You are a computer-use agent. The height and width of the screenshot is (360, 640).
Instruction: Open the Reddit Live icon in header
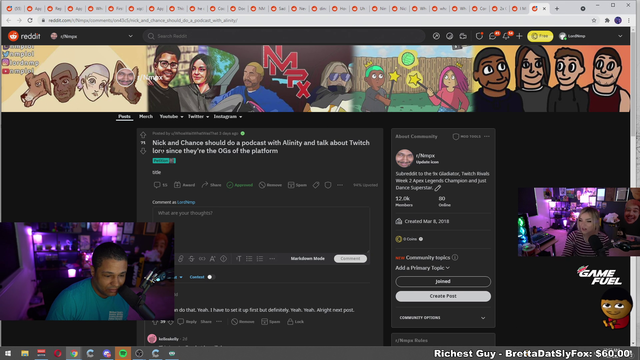pos(463,36)
